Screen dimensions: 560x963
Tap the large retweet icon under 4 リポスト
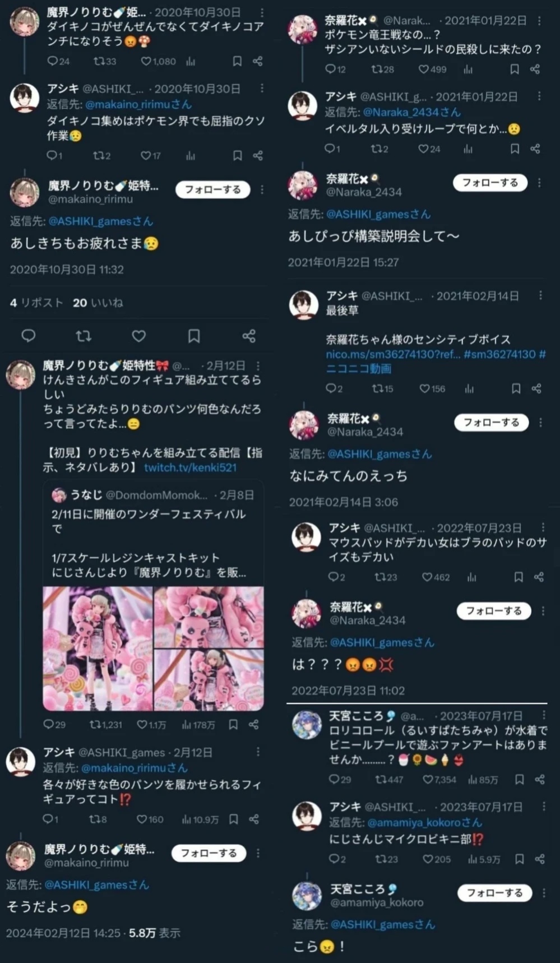pos(84,336)
